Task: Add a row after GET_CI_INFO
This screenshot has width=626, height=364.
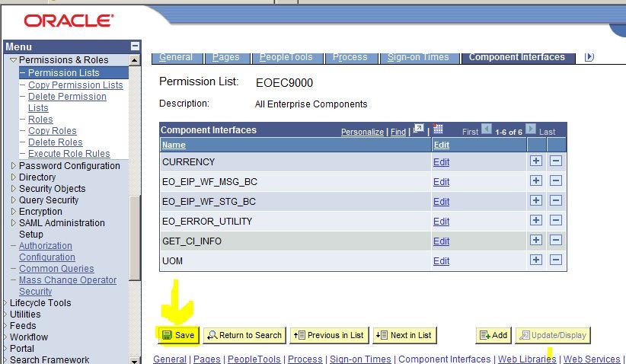Action: pos(536,240)
